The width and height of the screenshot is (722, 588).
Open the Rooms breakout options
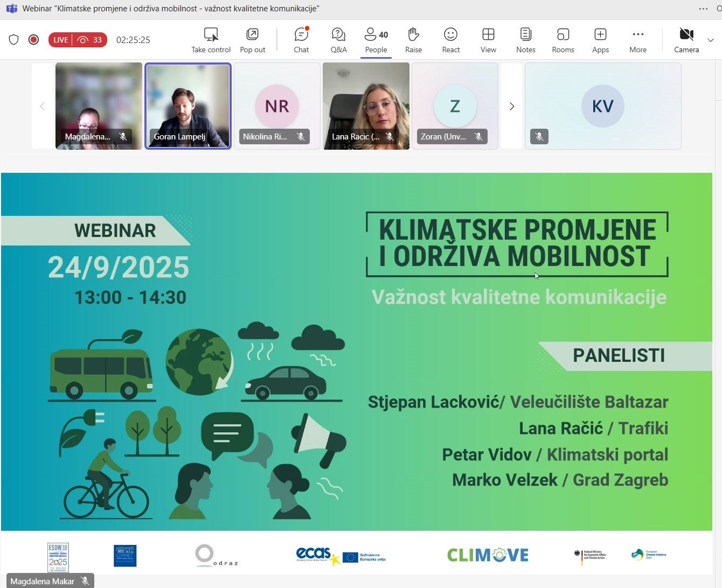pos(563,40)
